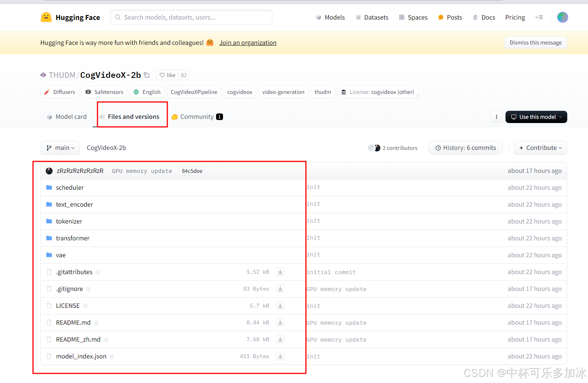
Task: Open the Posts page
Action: point(450,17)
